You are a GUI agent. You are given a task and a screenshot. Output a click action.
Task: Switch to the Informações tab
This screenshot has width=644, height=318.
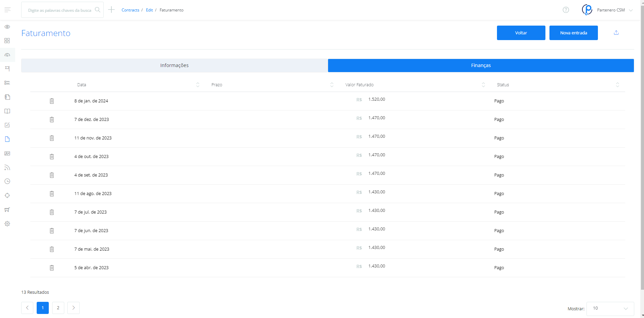pyautogui.click(x=174, y=65)
